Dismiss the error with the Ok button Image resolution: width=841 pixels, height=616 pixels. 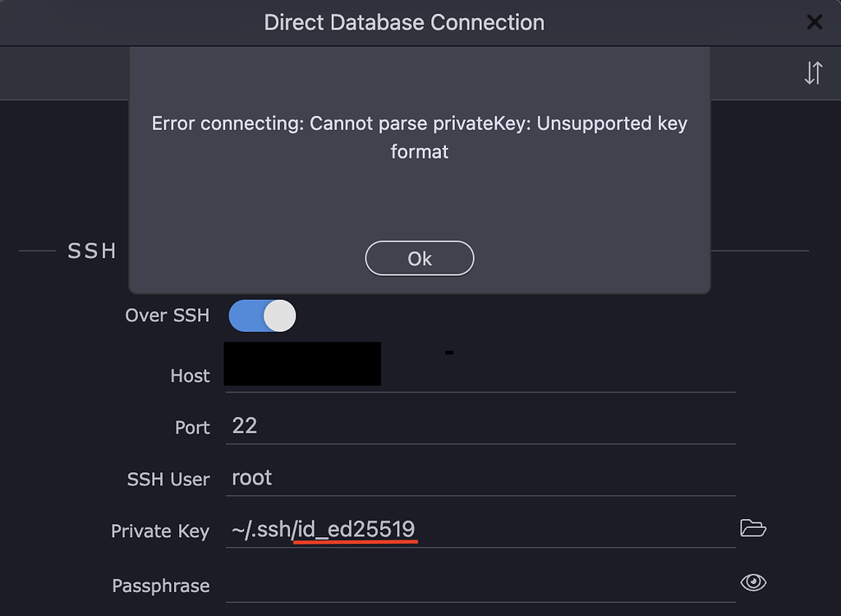point(420,258)
